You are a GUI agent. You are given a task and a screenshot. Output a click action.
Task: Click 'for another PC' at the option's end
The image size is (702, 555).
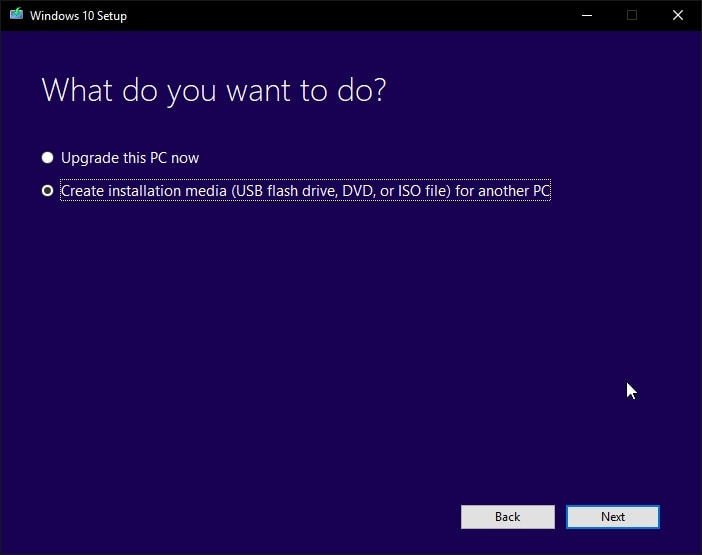pos(511,191)
